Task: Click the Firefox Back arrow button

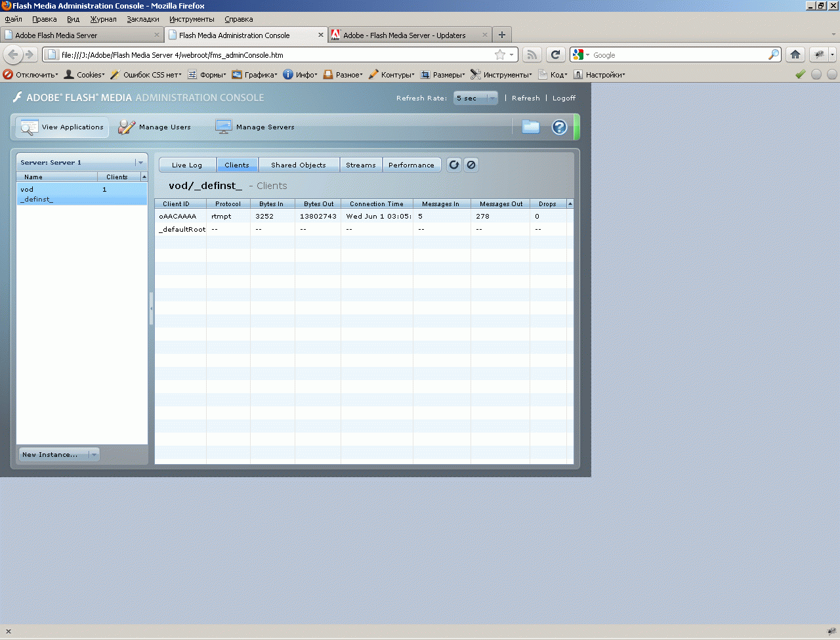Action: (13, 54)
